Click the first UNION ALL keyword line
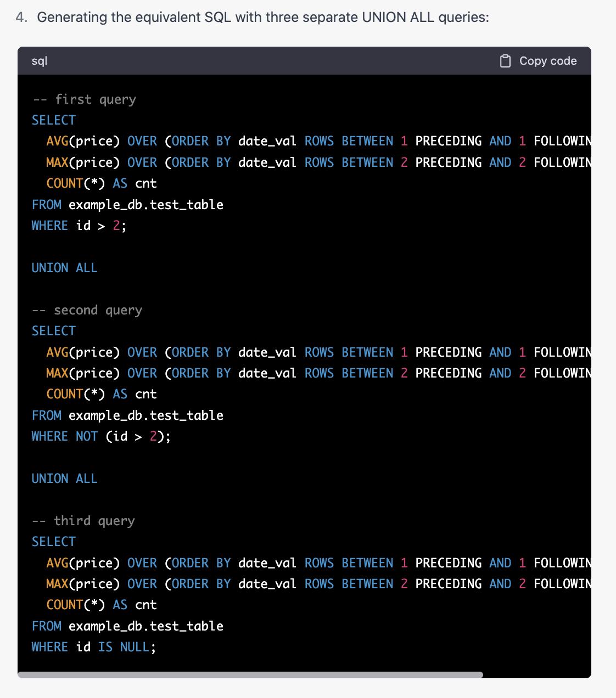The width and height of the screenshot is (616, 698). [64, 268]
